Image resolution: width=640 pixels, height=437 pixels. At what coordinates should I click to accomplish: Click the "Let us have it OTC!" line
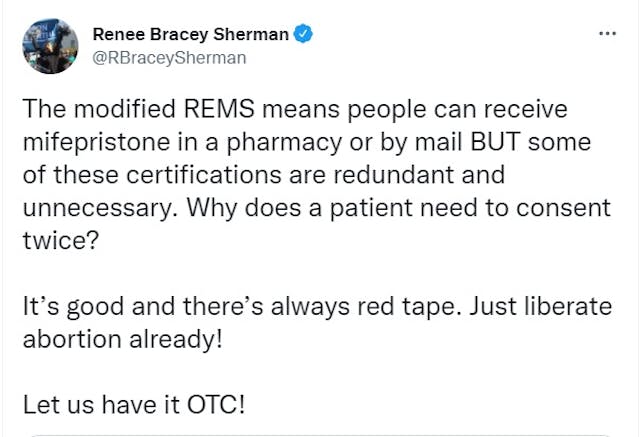(132, 407)
